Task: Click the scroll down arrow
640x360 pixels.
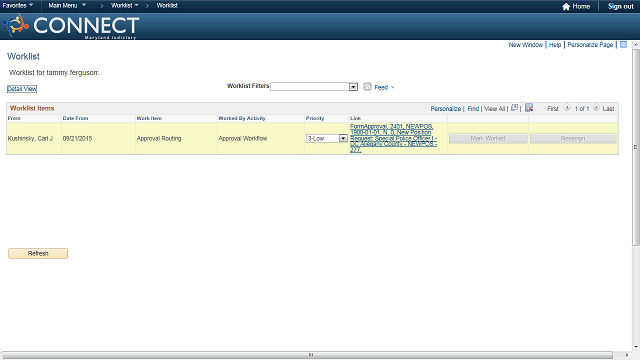Action: pos(636,347)
